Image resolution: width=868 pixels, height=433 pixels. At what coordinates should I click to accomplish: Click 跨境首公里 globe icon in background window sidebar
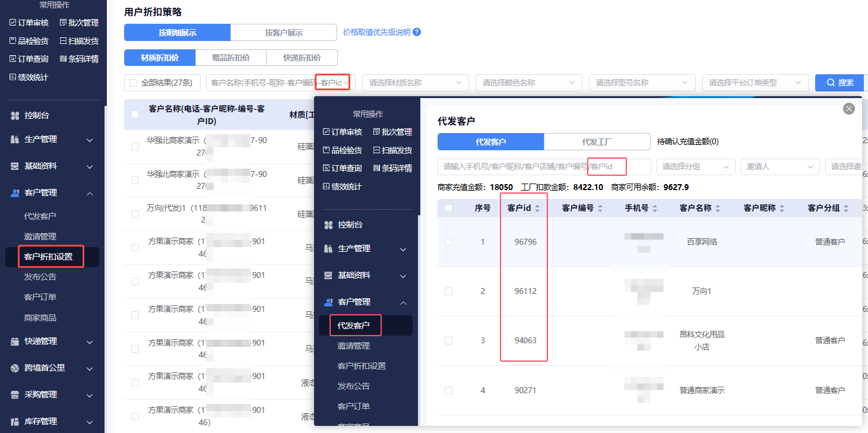pyautogui.click(x=15, y=368)
